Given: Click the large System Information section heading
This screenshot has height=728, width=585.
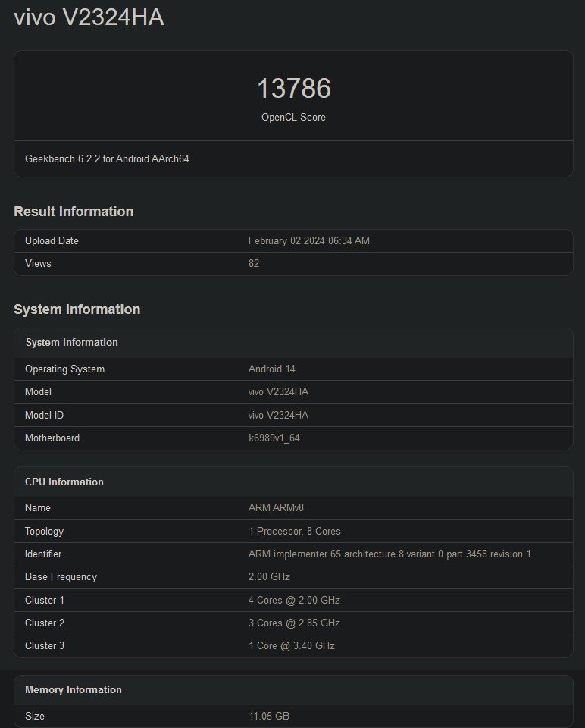Looking at the screenshot, I should click(x=77, y=309).
